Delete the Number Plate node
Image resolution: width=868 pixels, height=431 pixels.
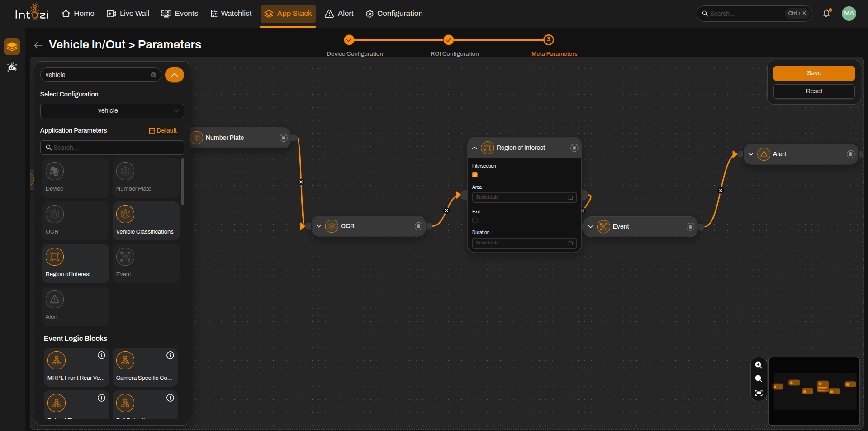click(x=283, y=138)
